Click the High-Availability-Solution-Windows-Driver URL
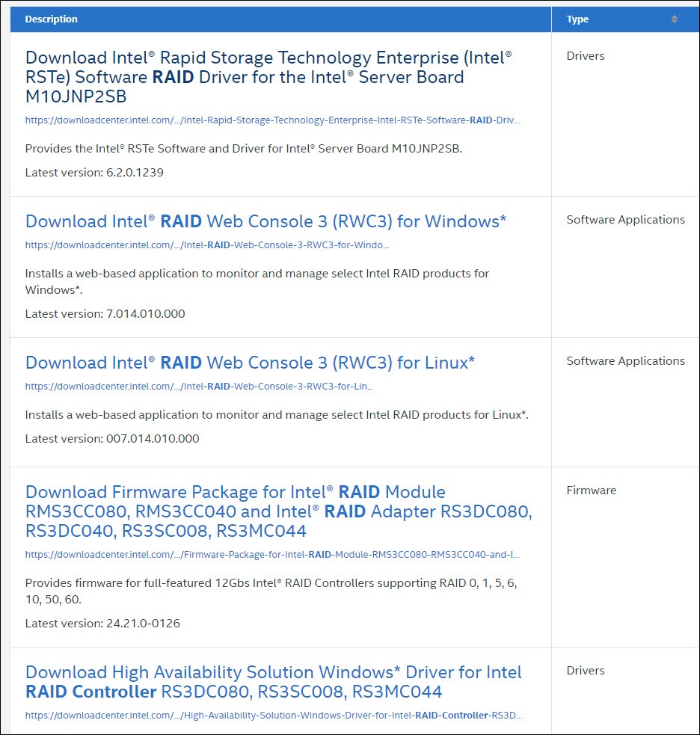The height and width of the screenshot is (735, 700). (274, 716)
